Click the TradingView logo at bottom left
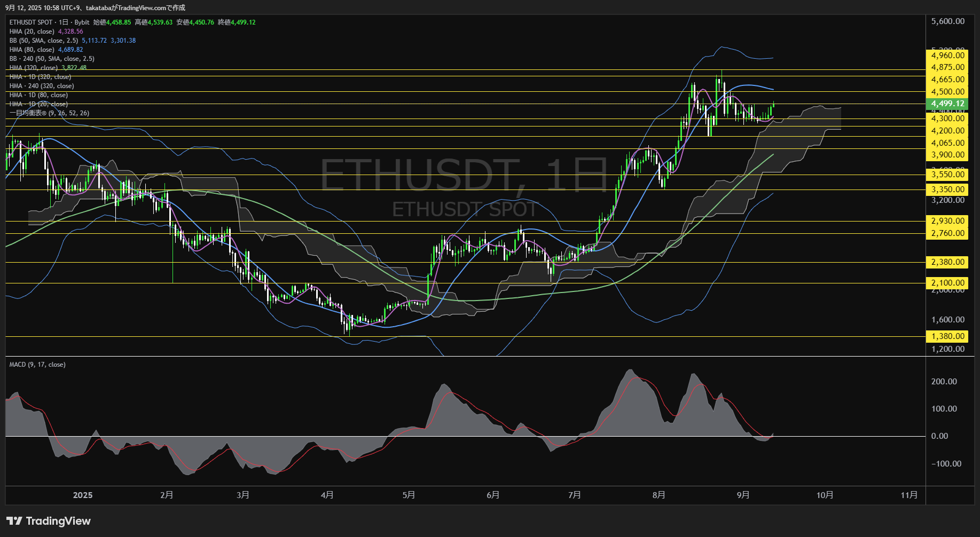Viewport: 980px width, 537px height. (x=49, y=521)
